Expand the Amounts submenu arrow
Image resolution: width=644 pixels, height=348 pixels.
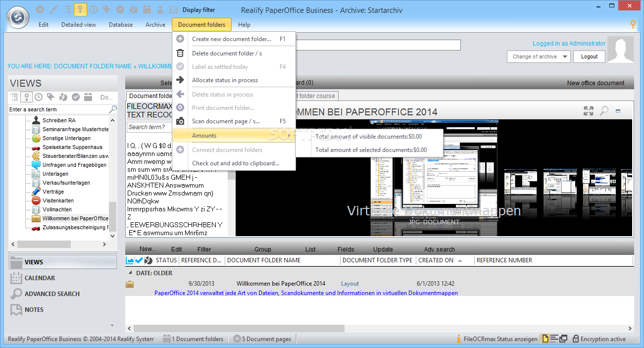coord(289,136)
